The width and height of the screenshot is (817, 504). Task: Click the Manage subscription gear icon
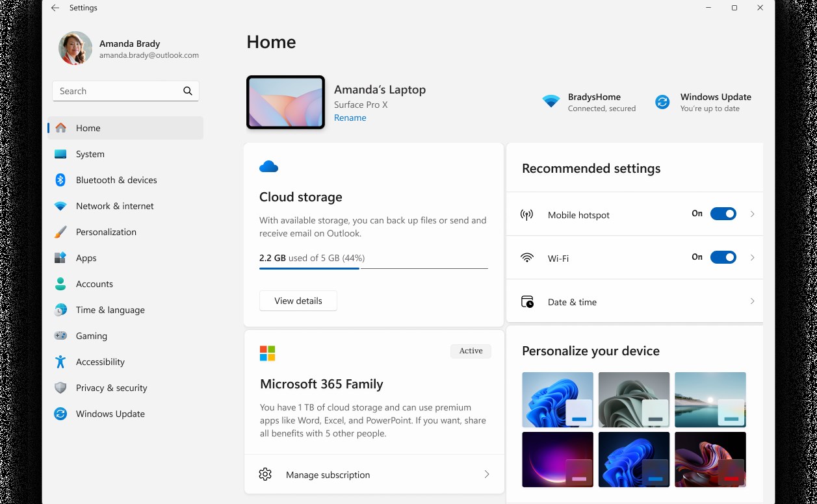pos(265,474)
